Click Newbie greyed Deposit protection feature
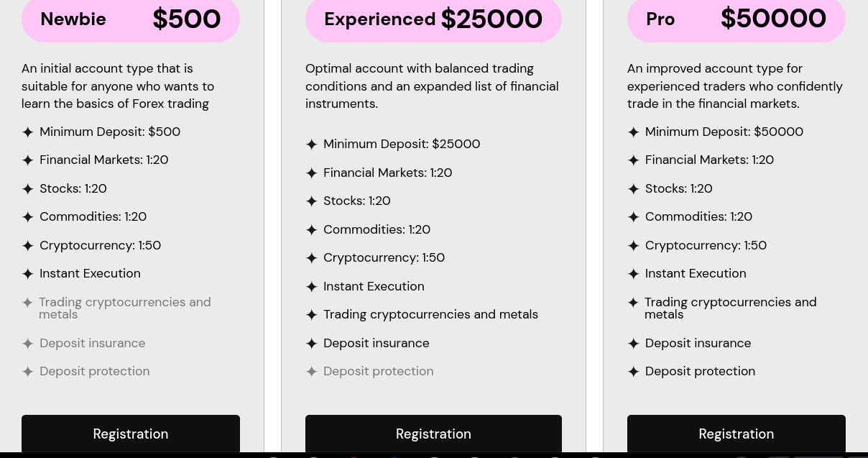The height and width of the screenshot is (458, 868). (x=94, y=371)
